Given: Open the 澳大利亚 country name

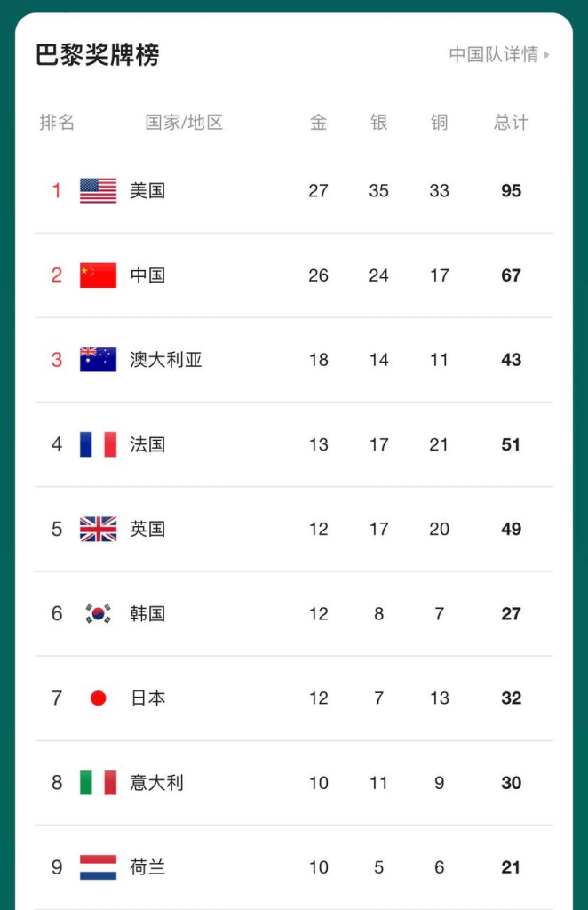Looking at the screenshot, I should (166, 360).
